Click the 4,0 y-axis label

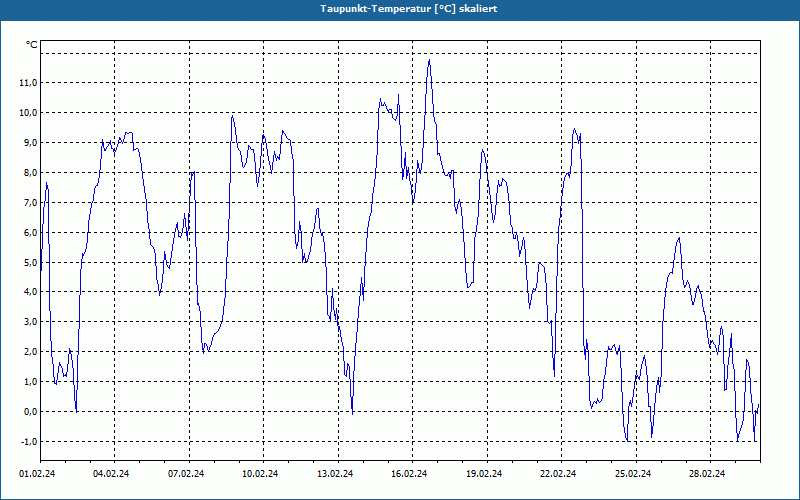pos(30,291)
